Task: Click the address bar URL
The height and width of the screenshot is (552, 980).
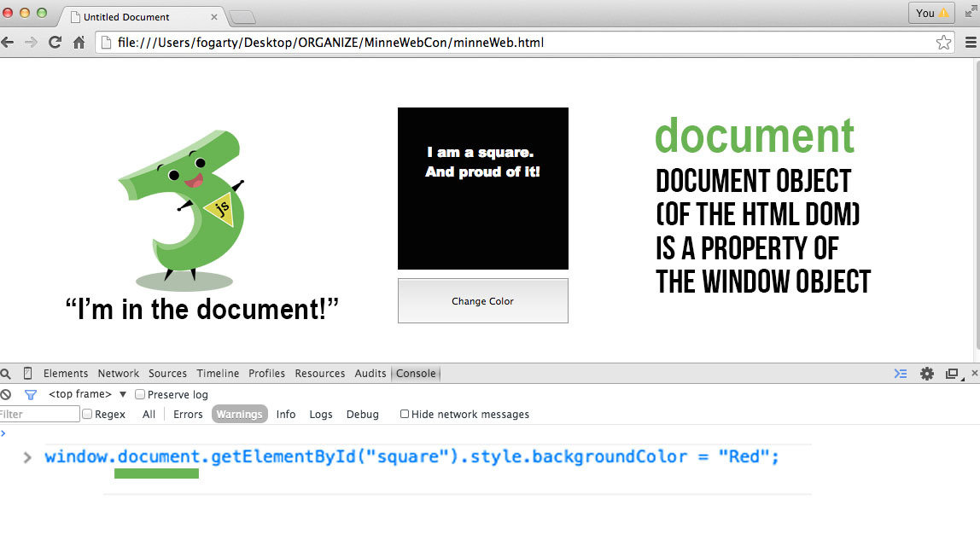Action: [x=330, y=43]
